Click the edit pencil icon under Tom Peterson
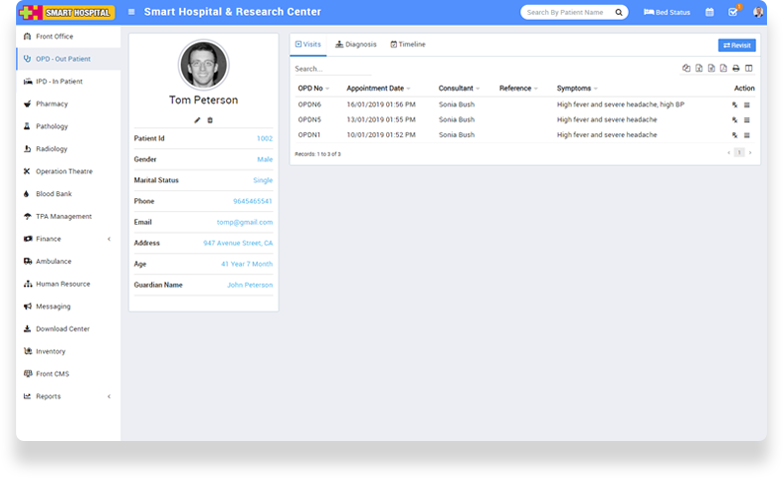The image size is (783, 478). [197, 120]
